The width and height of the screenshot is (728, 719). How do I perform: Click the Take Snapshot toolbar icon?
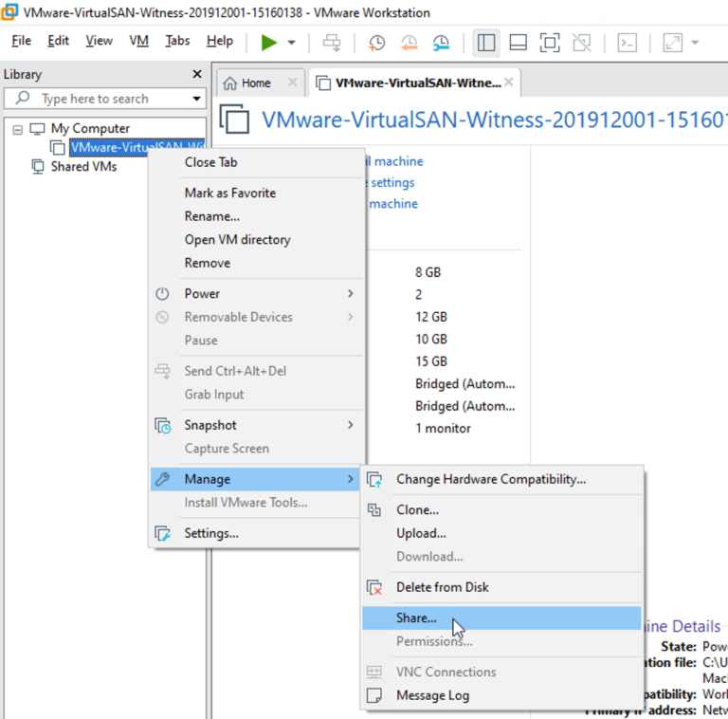click(x=377, y=43)
